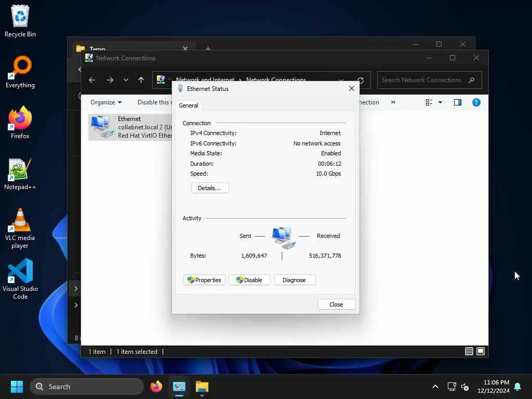This screenshot has height=399, width=532.
Task: Launch VLC media player shortcut
Action: point(20,229)
